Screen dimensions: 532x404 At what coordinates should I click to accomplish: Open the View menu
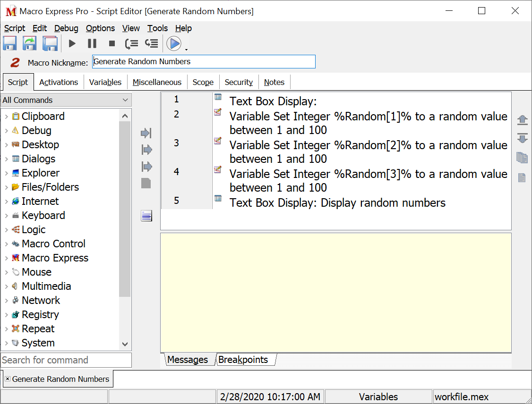pos(131,28)
